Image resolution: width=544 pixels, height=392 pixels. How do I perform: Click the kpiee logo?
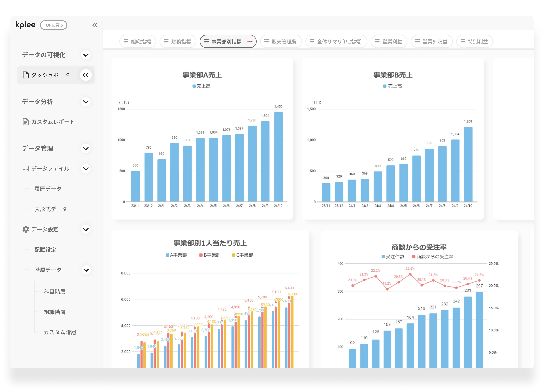(x=25, y=24)
